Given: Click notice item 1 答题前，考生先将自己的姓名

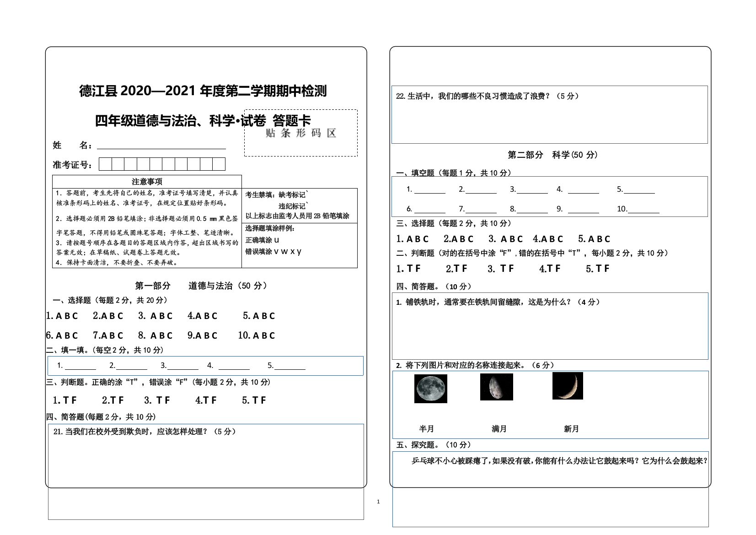Looking at the screenshot, I should (147, 198).
